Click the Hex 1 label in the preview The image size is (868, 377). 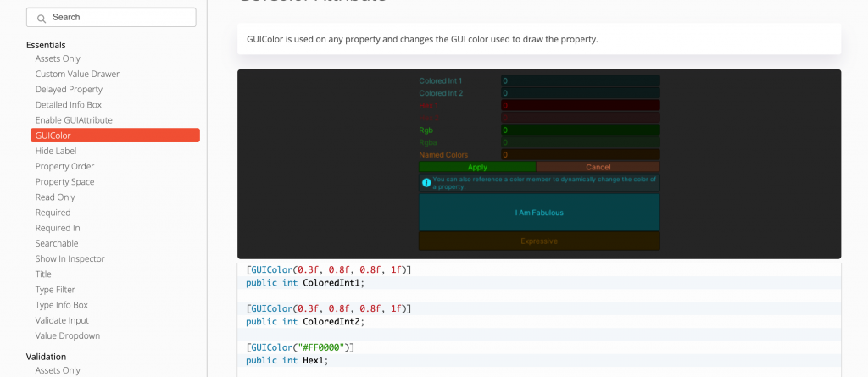(428, 105)
